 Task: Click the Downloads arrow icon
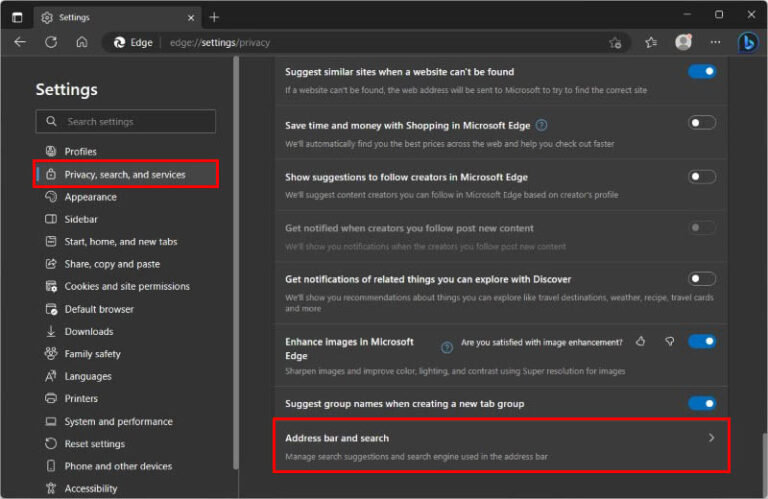pos(51,332)
